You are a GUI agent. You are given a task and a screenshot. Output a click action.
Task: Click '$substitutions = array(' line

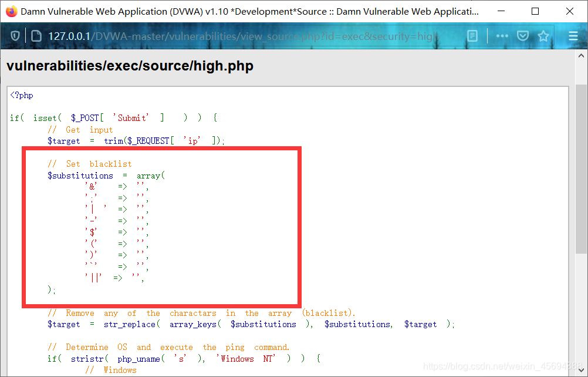(106, 176)
